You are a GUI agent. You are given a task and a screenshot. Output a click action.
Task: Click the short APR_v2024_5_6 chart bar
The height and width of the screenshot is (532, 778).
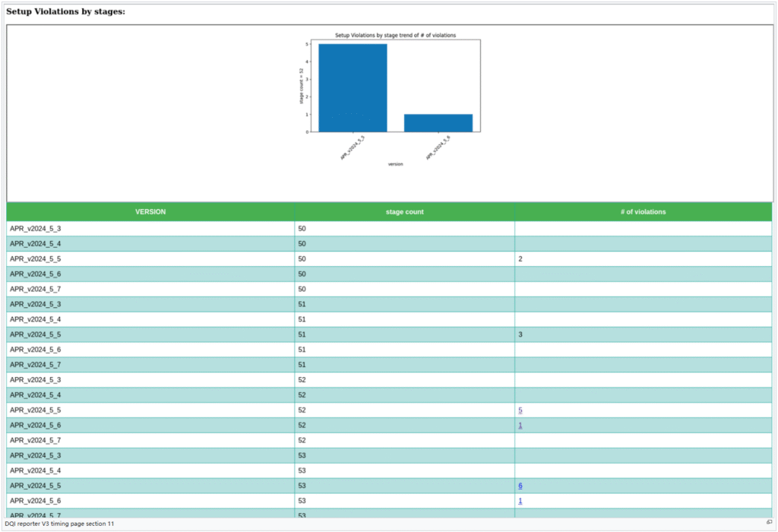[438, 123]
